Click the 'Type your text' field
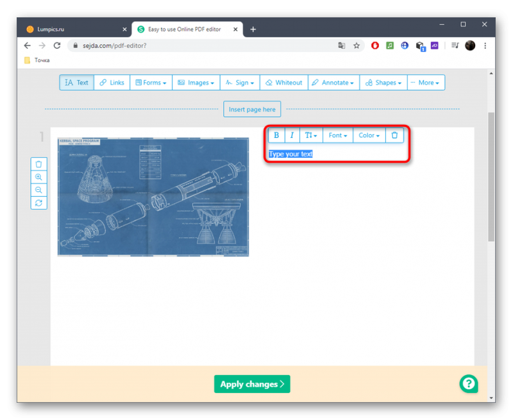 (290, 154)
